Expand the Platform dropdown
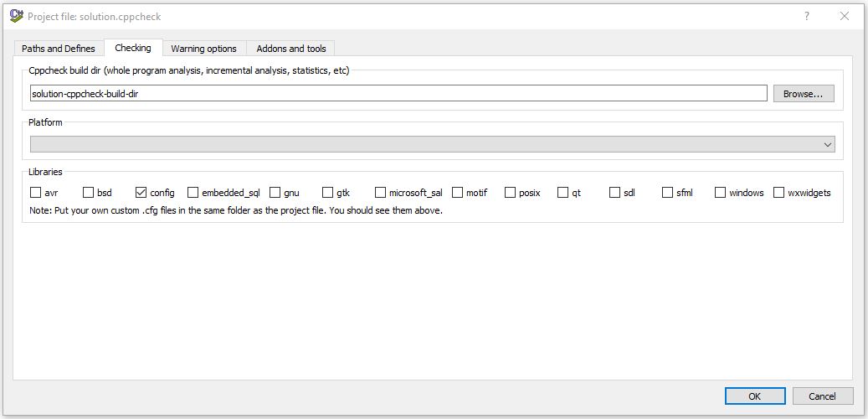The image size is (868, 419). pyautogui.click(x=433, y=144)
